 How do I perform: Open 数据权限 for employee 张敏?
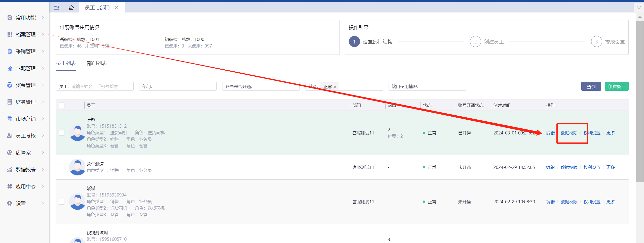[569, 133]
